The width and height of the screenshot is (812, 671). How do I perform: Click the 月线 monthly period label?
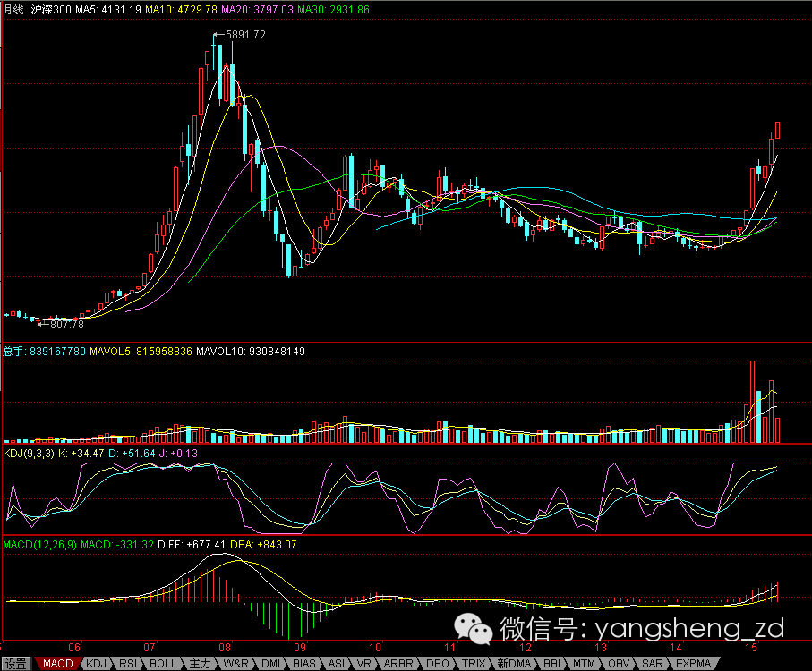pyautogui.click(x=14, y=9)
